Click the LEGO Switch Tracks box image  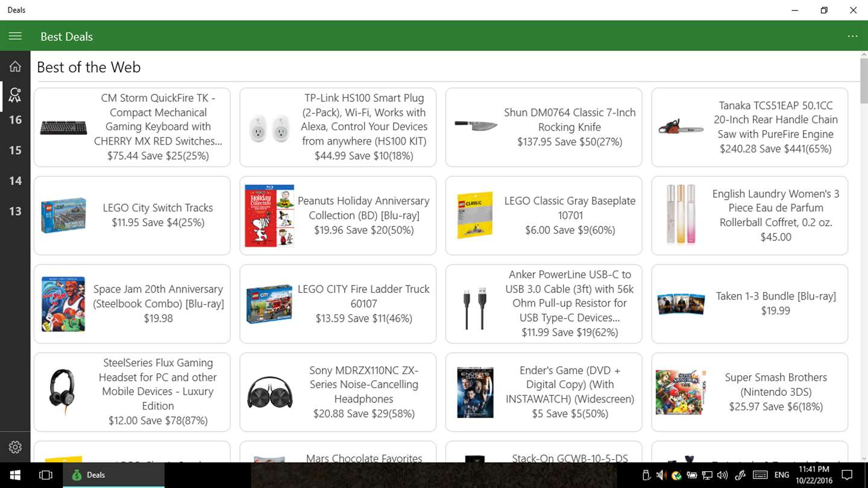pyautogui.click(x=63, y=216)
